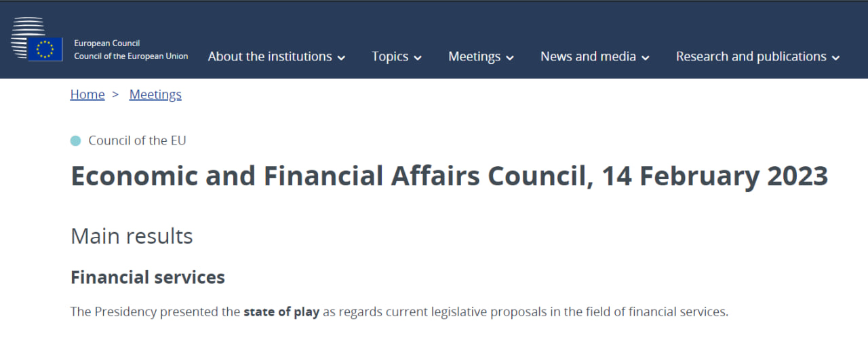Screen dimensions: 868x340
Task: Click the European Council header text
Action: pyautogui.click(x=106, y=43)
